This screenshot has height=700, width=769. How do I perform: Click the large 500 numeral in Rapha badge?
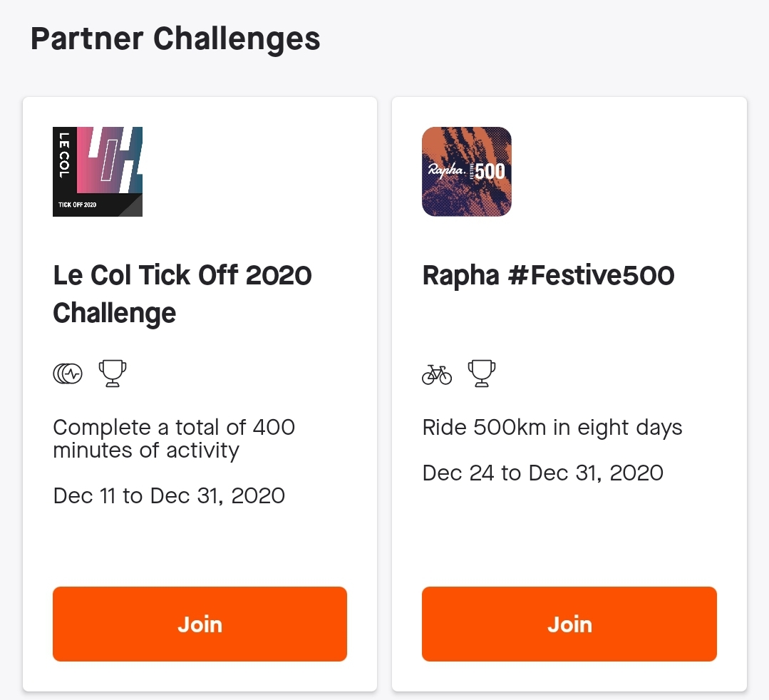(x=490, y=171)
